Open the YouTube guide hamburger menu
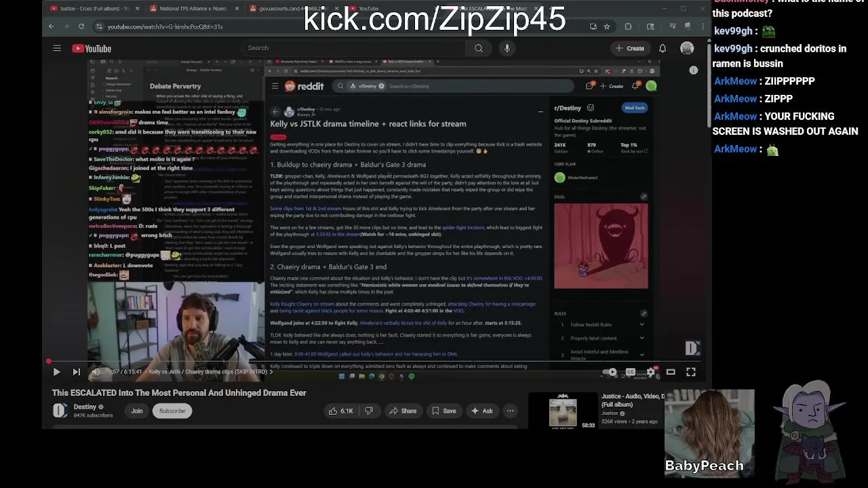The width and height of the screenshot is (868, 488). 57,48
